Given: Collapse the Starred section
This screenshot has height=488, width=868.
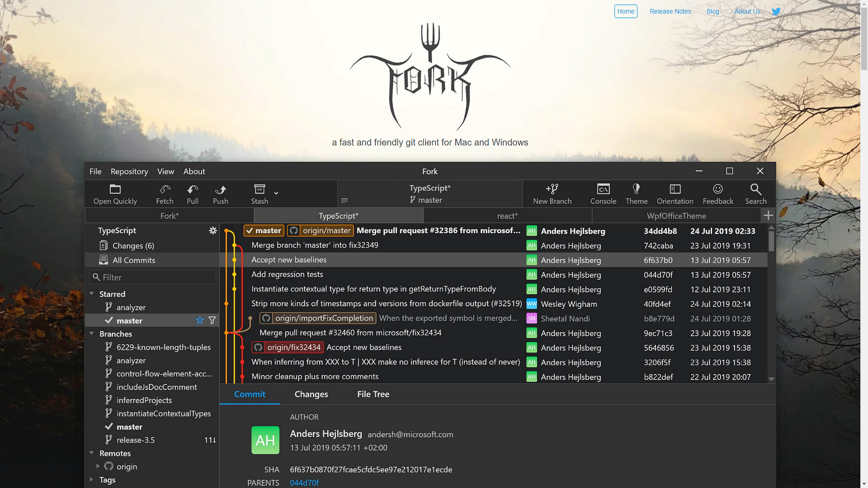Looking at the screenshot, I should (92, 294).
